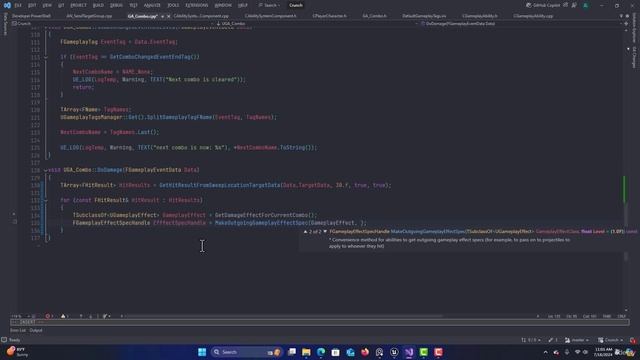Open the File menu
This screenshot has height=360, width=640.
(x=18, y=5)
